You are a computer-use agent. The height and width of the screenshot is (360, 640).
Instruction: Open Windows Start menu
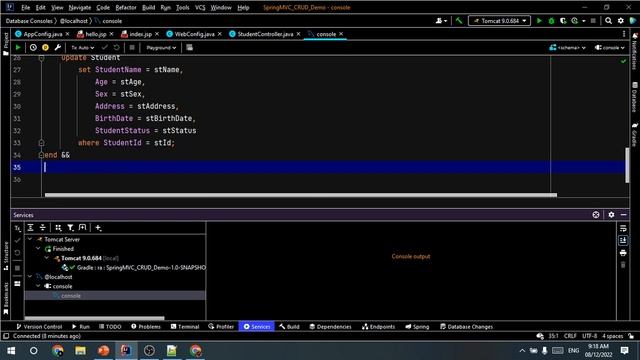click(11, 351)
